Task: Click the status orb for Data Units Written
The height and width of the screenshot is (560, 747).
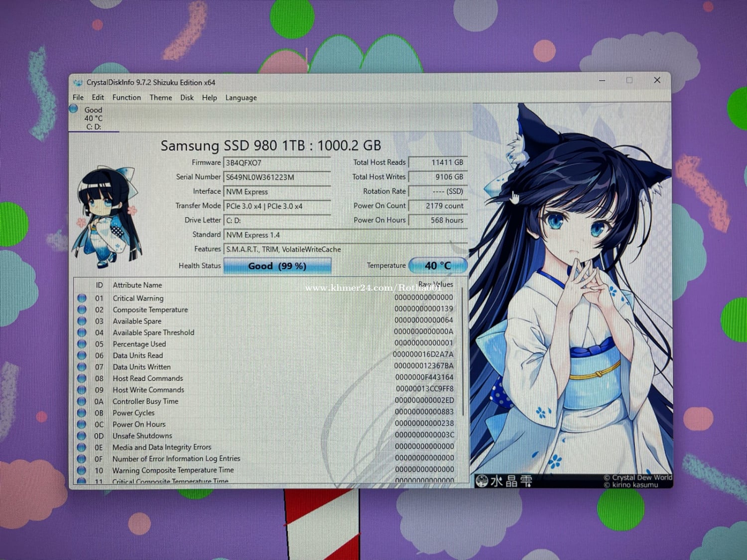Action: (x=82, y=367)
